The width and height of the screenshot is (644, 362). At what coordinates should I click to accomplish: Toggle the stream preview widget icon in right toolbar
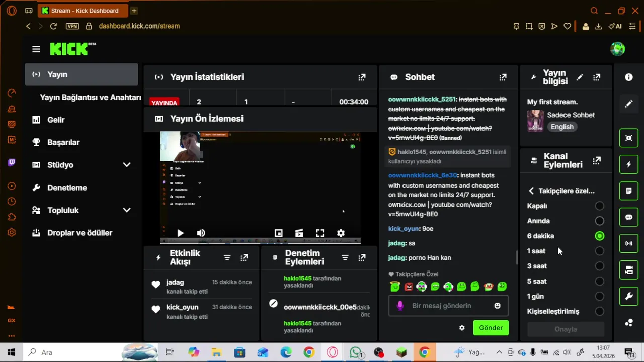point(629,138)
